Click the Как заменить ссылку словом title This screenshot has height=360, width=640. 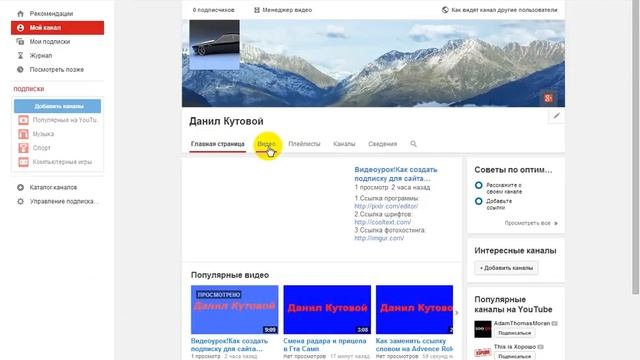tap(414, 345)
